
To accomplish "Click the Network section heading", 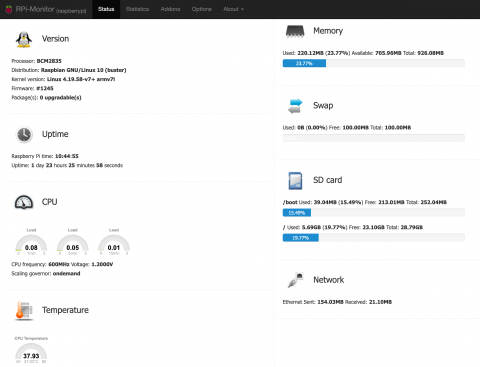I will 329,280.
